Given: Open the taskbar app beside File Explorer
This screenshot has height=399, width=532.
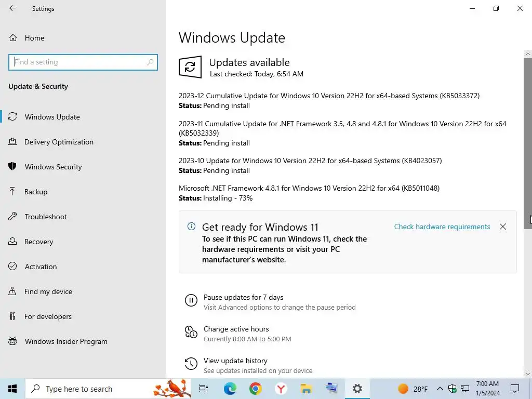Looking at the screenshot, I should (331, 389).
